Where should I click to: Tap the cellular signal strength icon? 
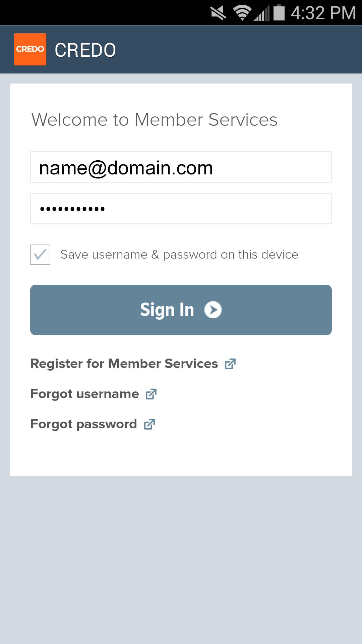[x=262, y=13]
